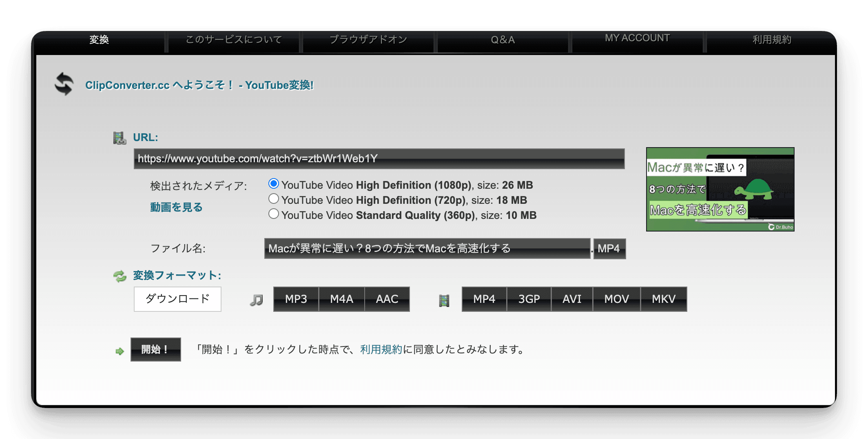
Task: Click the MP4 file extension box
Action: 609,248
